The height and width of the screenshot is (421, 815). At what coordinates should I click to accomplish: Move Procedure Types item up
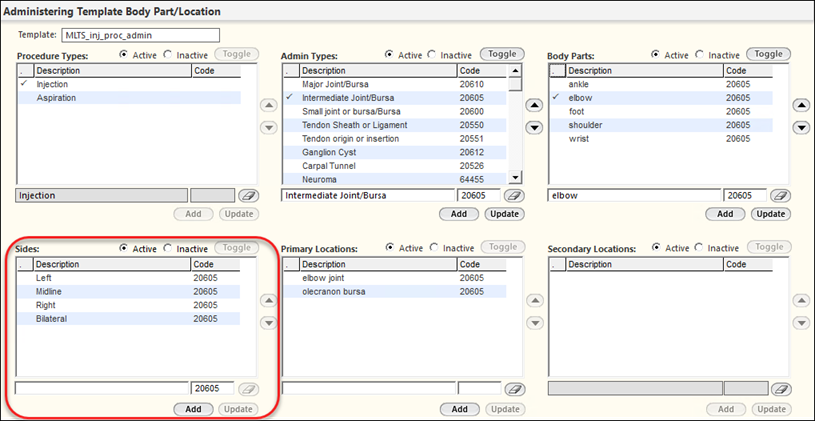(268, 106)
